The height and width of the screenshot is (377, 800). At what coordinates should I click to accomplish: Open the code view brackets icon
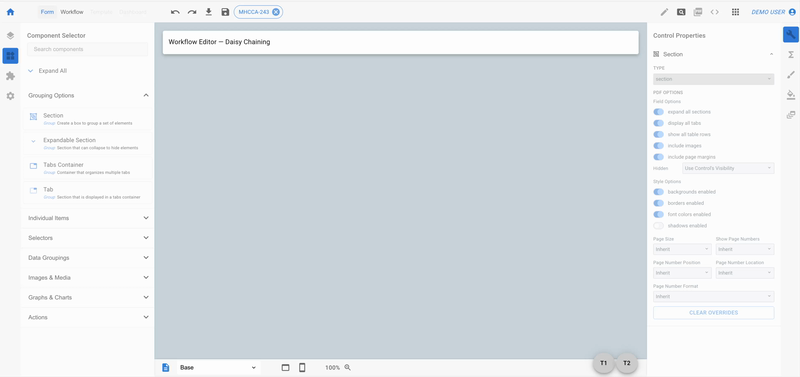(715, 12)
